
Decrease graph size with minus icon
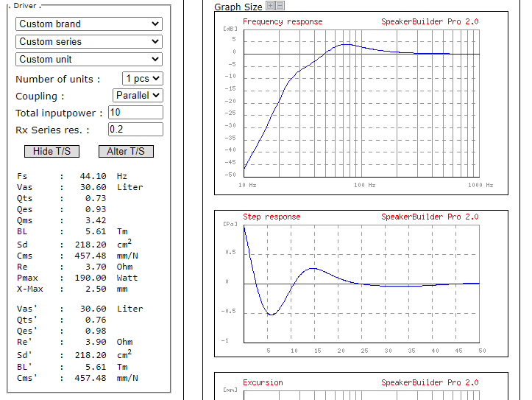coord(280,5)
